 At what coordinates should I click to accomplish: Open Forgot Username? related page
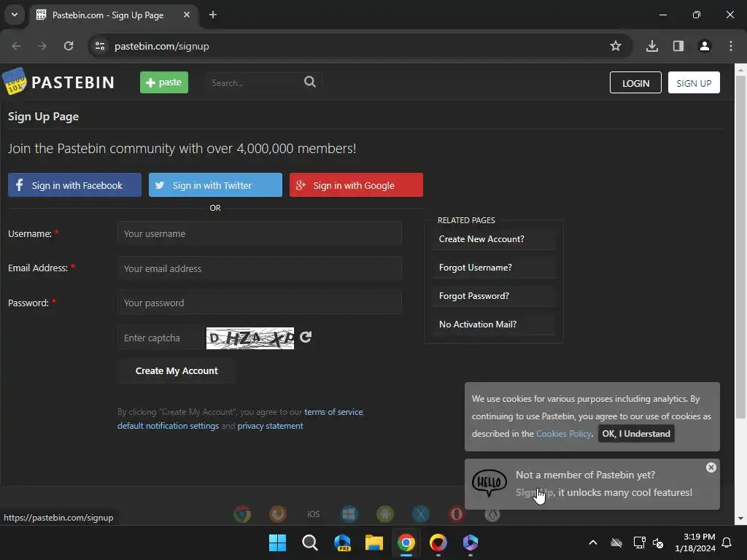494,268
